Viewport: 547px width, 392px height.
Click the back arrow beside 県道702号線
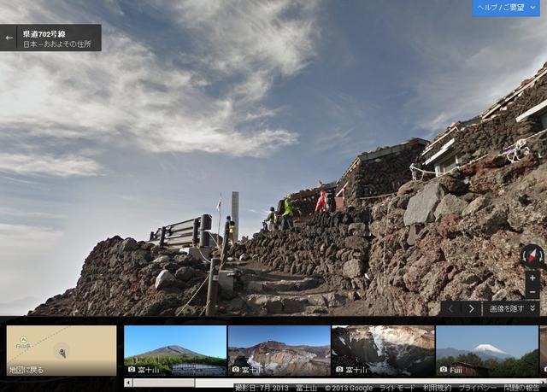[x=9, y=38]
